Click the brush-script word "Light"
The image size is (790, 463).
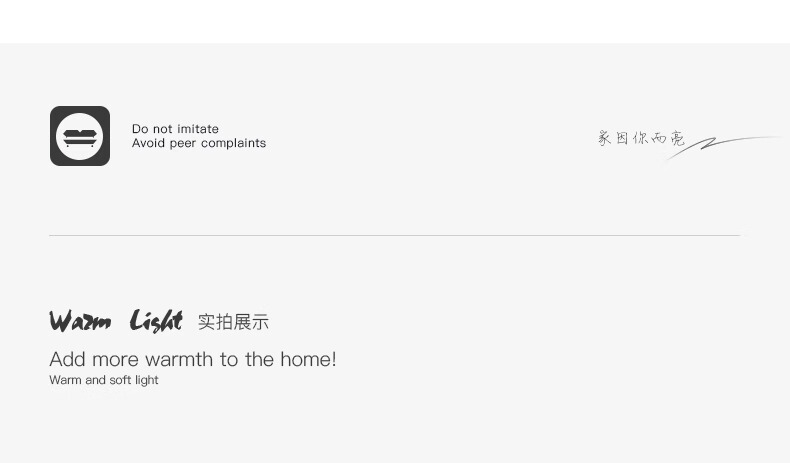pyautogui.click(x=156, y=321)
